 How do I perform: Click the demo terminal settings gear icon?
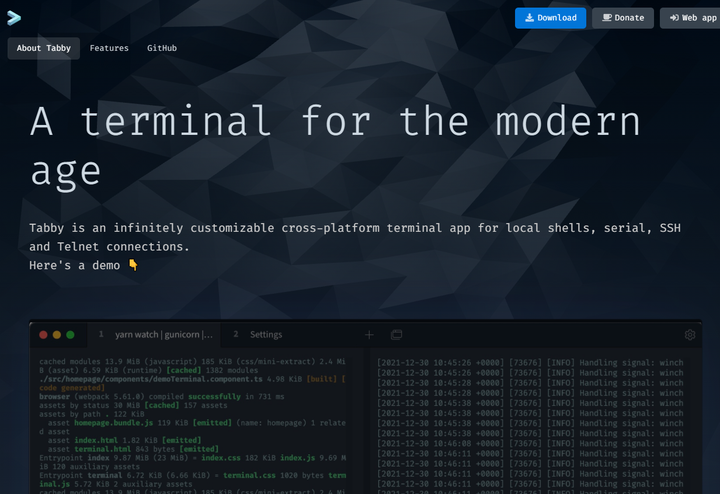(x=690, y=335)
